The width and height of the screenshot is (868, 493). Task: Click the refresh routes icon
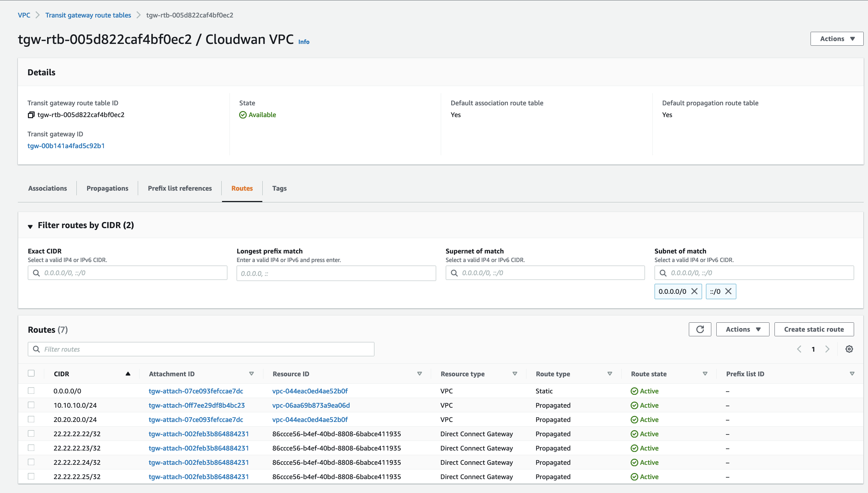point(700,329)
